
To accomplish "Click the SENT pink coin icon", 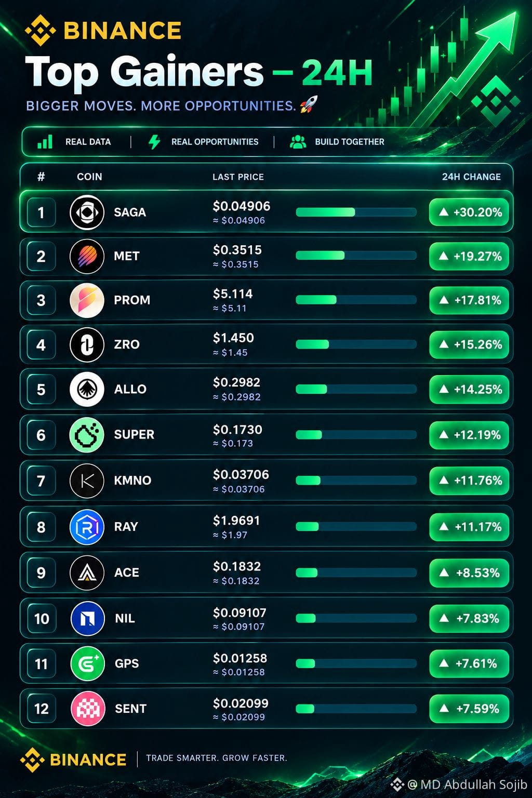I will click(x=87, y=709).
